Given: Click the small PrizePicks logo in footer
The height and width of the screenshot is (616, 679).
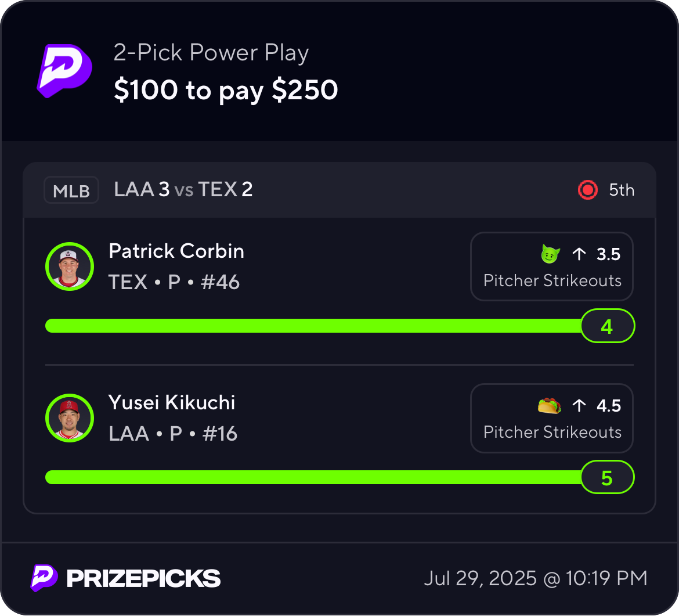Looking at the screenshot, I should click(44, 578).
